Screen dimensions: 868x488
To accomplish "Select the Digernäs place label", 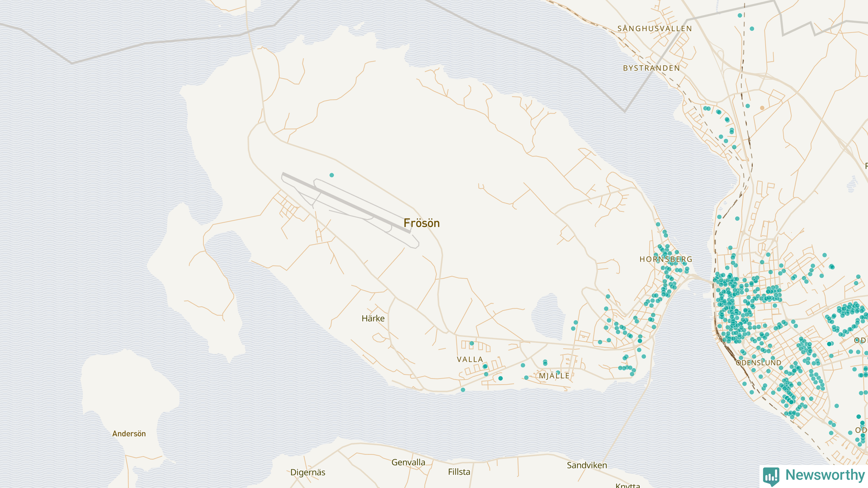I will 308,472.
